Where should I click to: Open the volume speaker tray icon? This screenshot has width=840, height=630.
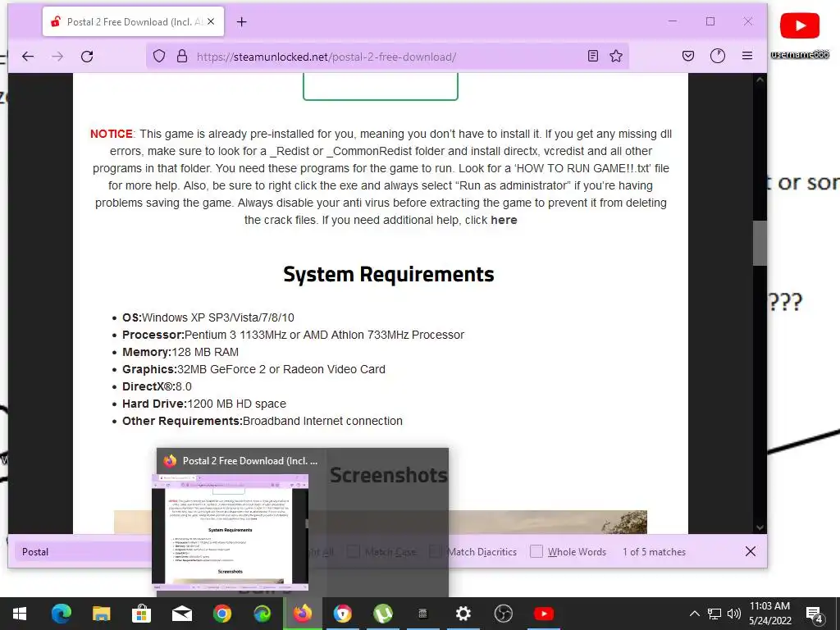(x=733, y=614)
